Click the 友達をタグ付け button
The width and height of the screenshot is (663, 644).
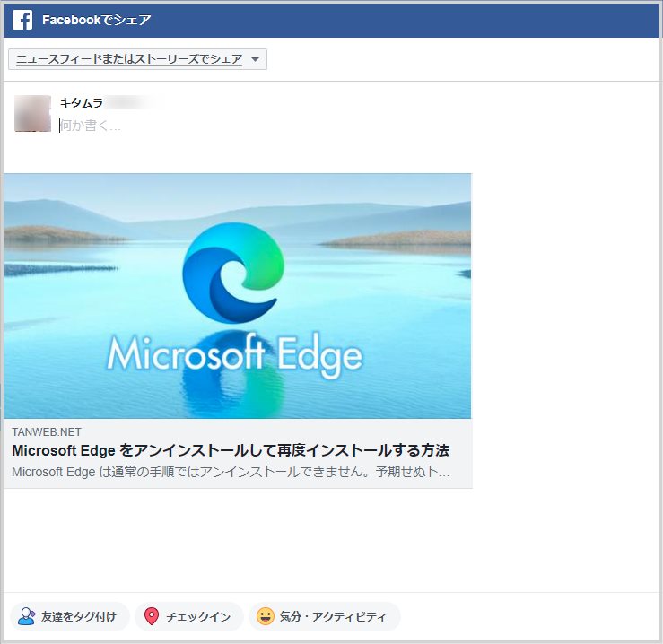point(70,616)
